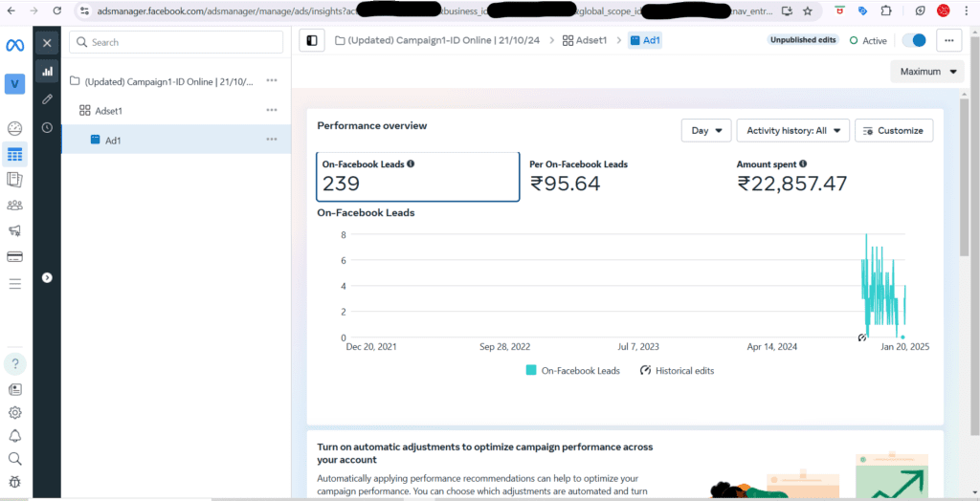Click the browser forward arrow
Viewport: 980px width, 501px height.
pos(33,11)
